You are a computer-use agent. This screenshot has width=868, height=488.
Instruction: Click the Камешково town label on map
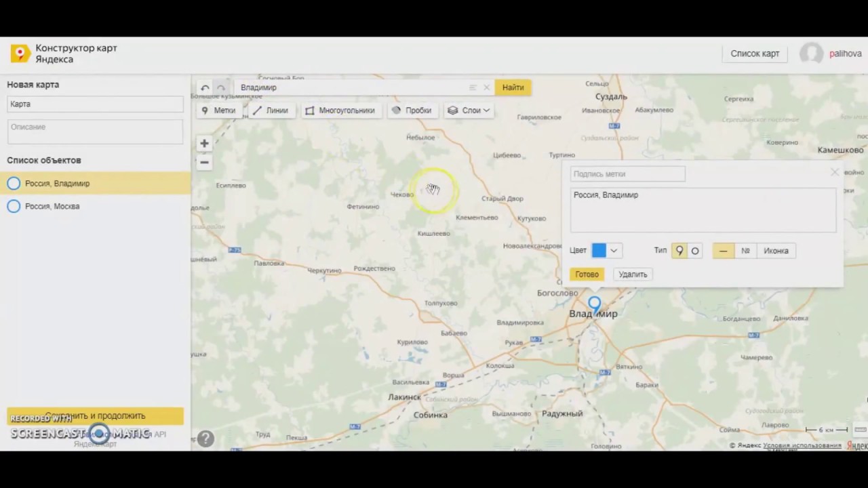click(840, 150)
